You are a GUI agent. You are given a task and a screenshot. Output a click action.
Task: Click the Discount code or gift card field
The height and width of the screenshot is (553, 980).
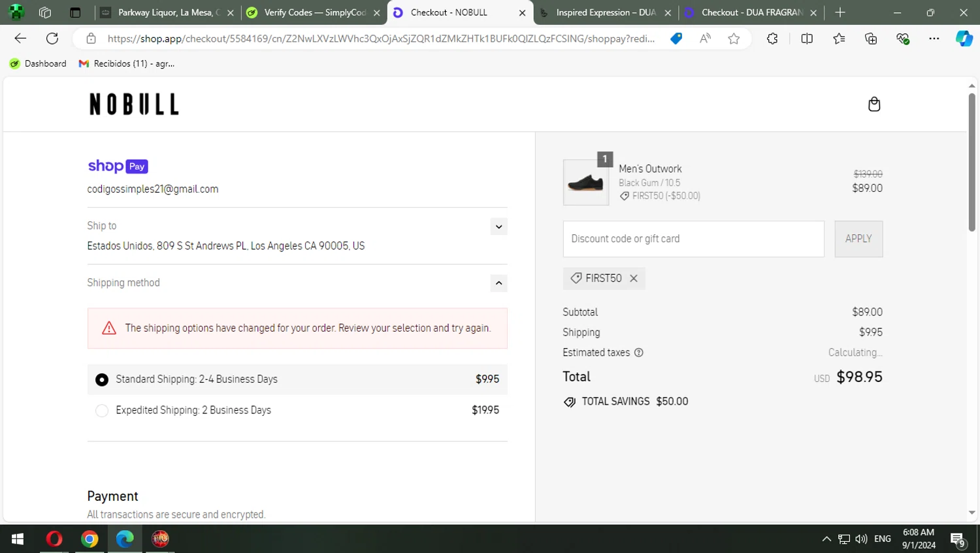pos(693,239)
